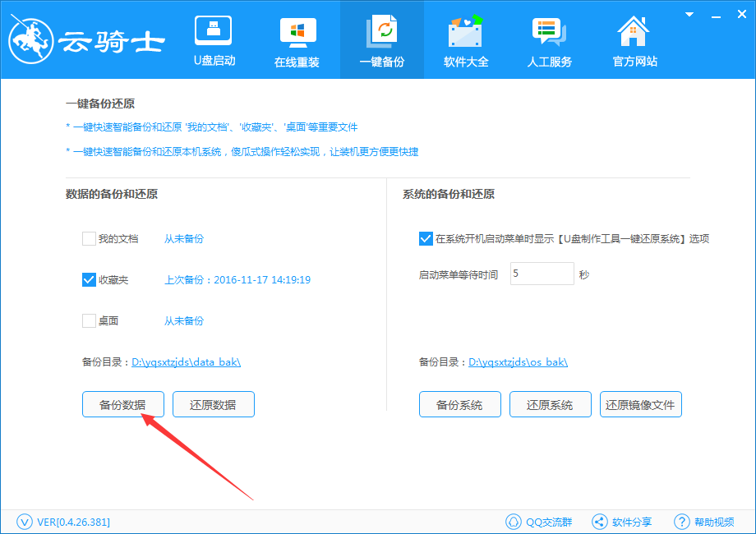Click the 软件分享 label

pos(632,522)
